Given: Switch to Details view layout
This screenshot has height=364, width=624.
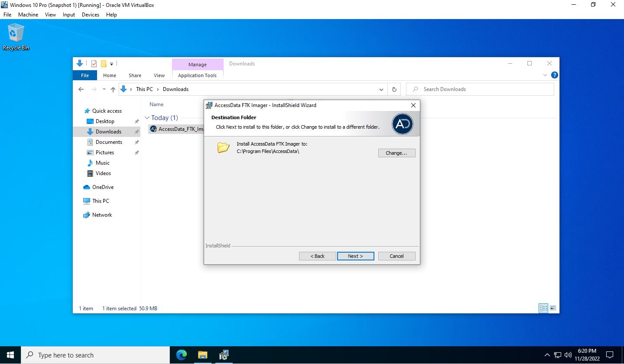Looking at the screenshot, I should [x=543, y=309].
